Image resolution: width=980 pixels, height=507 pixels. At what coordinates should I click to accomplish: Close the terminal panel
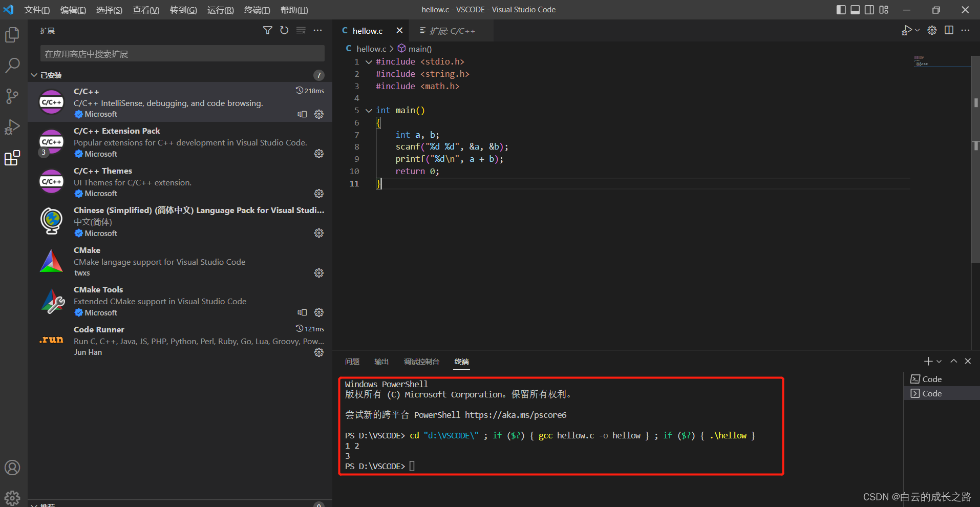point(968,361)
